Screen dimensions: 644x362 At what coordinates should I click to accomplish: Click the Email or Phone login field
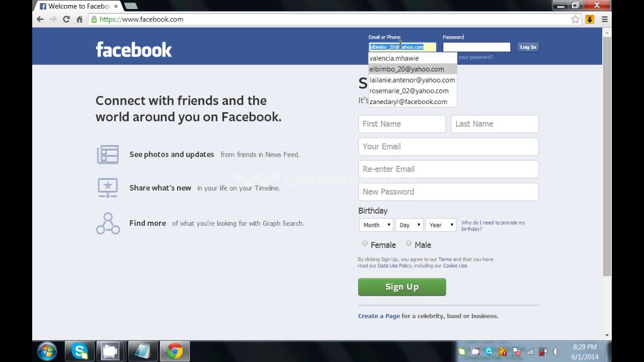[403, 47]
